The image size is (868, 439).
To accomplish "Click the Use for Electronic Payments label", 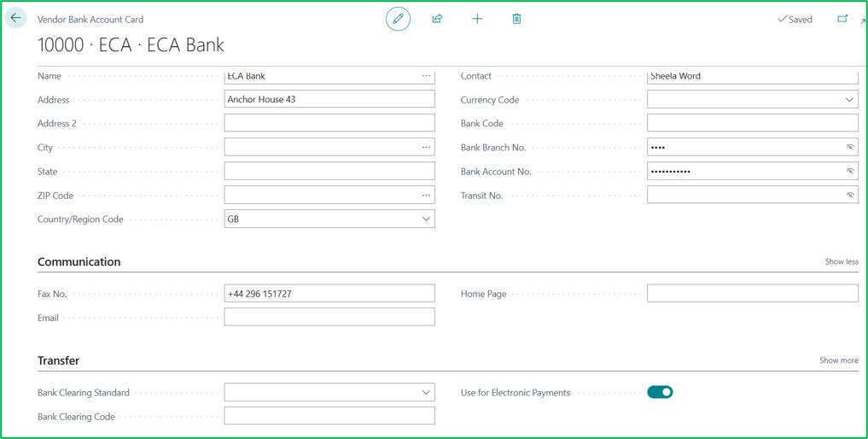I will pyautogui.click(x=516, y=392).
